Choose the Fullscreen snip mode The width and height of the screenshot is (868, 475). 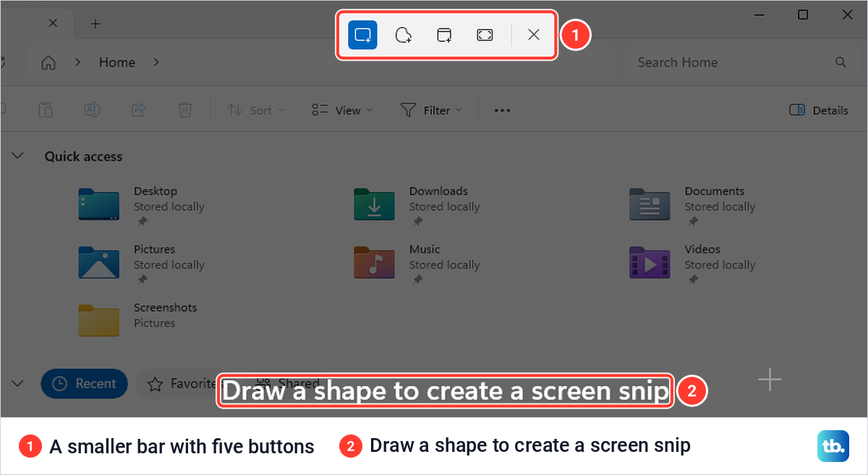pyautogui.click(x=485, y=35)
